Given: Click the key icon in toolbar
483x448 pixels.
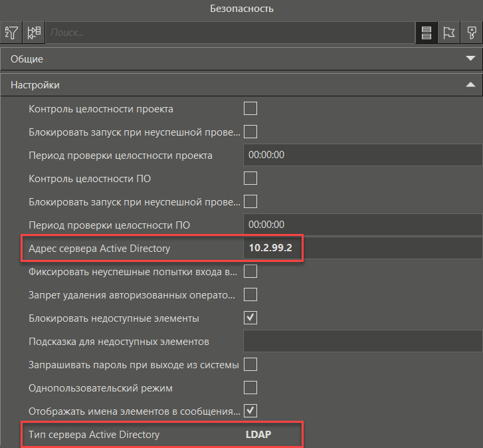Looking at the screenshot, I should [471, 32].
